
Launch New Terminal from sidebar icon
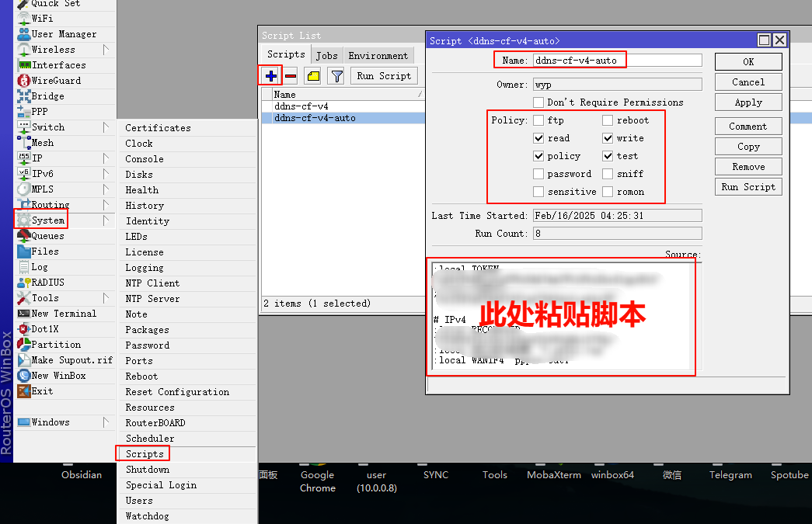coord(24,314)
